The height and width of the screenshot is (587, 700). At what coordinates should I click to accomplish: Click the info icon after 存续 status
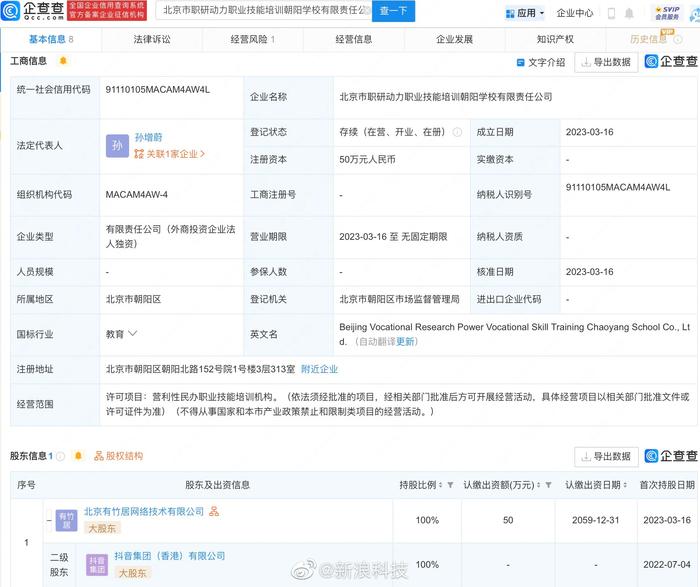[457, 132]
